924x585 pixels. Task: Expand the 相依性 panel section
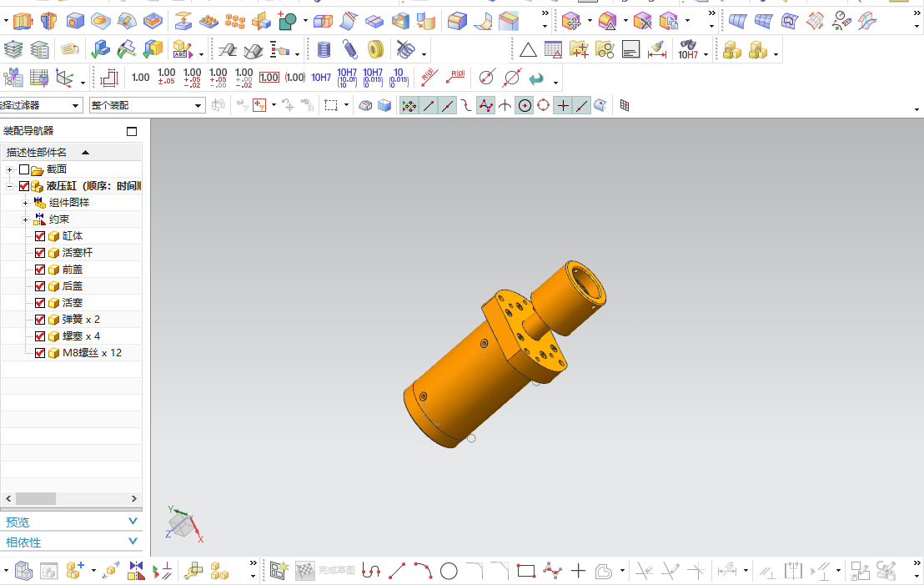point(72,542)
